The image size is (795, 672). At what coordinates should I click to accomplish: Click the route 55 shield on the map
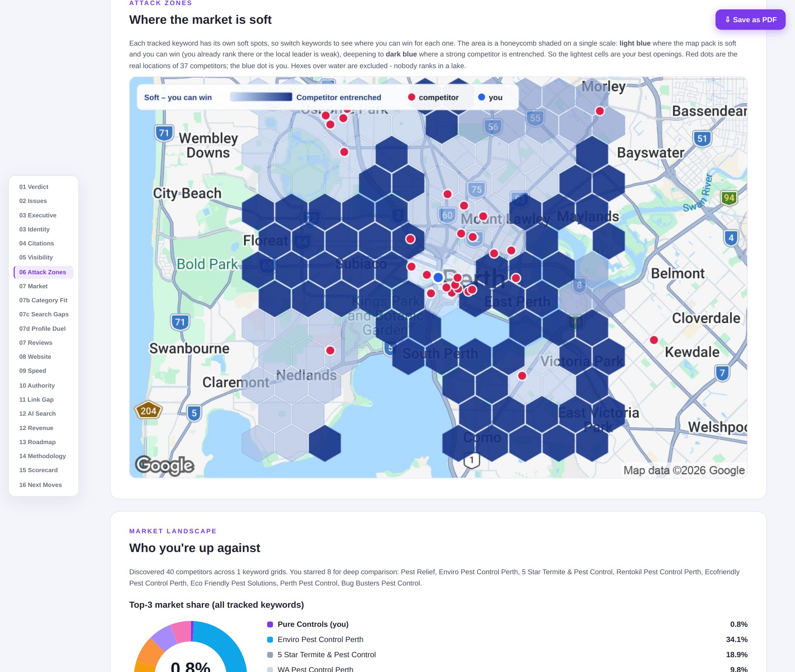click(x=535, y=118)
